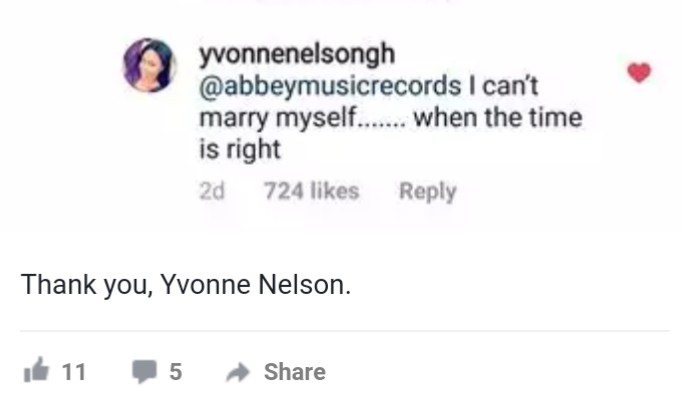Viewport: 682px width, 399px height.
Task: Open yvonnenelsongh profile picture
Action: [x=150, y=65]
